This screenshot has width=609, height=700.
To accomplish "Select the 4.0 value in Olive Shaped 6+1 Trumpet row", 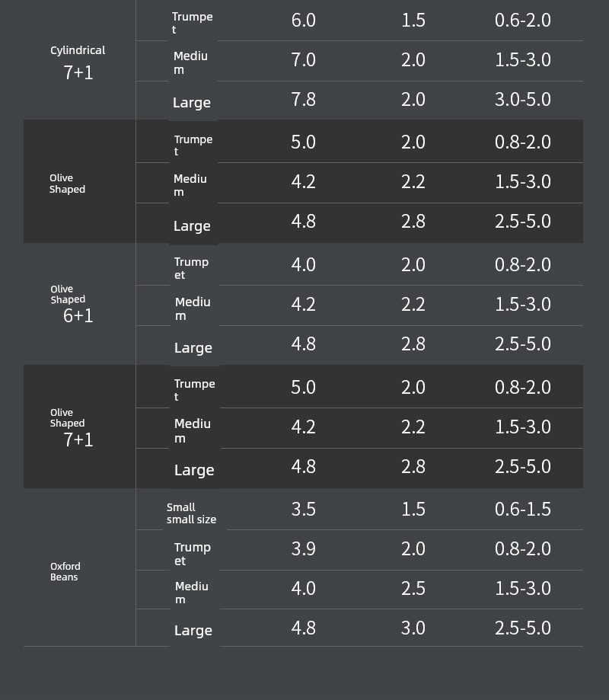I will point(304,265).
